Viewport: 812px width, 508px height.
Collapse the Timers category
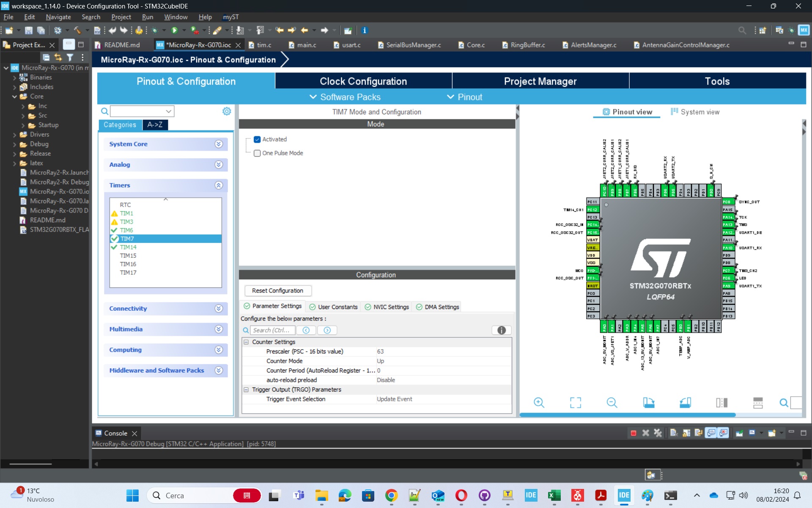tap(219, 185)
